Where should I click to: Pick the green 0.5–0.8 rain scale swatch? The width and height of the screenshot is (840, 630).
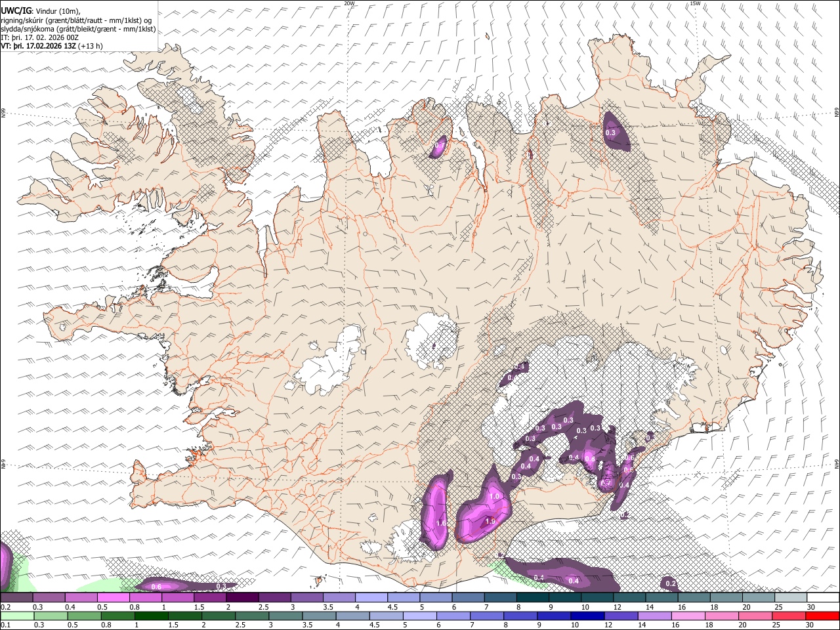84,616
